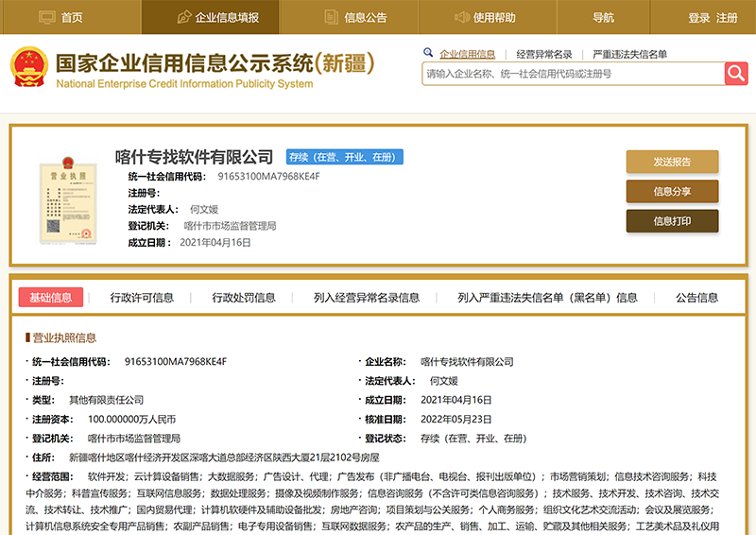
Task: Click the 注册 register link
Action: (x=727, y=17)
